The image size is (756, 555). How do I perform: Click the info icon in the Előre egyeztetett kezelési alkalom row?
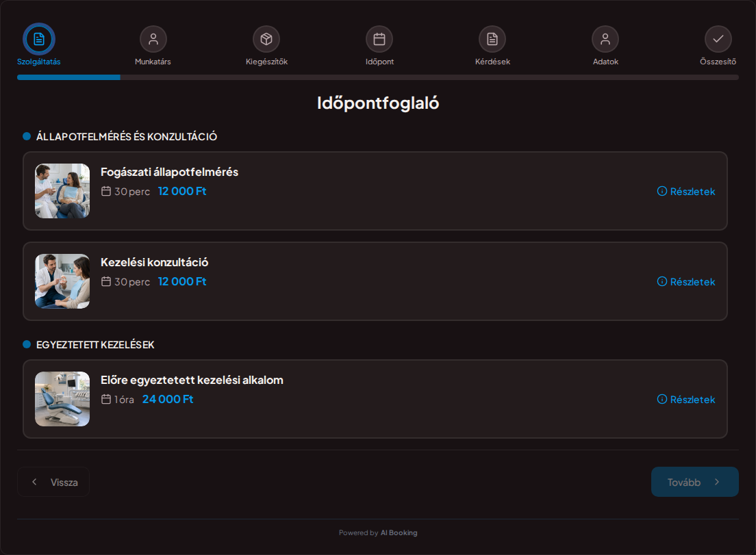[662, 399]
